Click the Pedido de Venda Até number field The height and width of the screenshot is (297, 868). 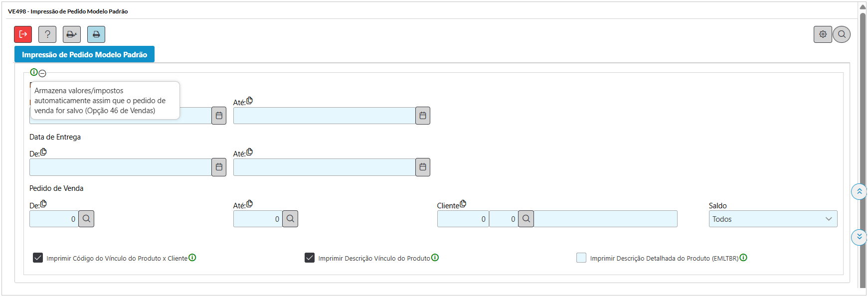click(x=258, y=219)
